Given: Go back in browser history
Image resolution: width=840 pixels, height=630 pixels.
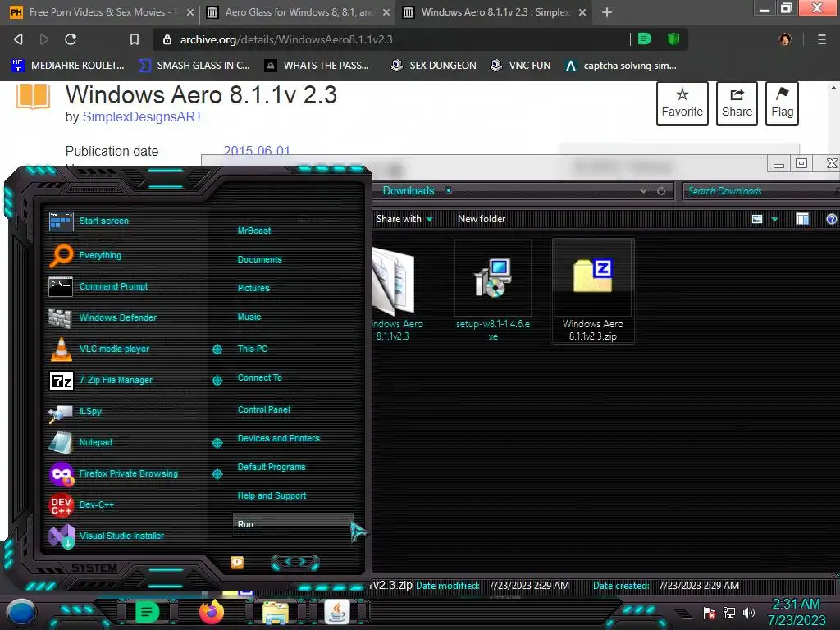Looking at the screenshot, I should tap(18, 39).
